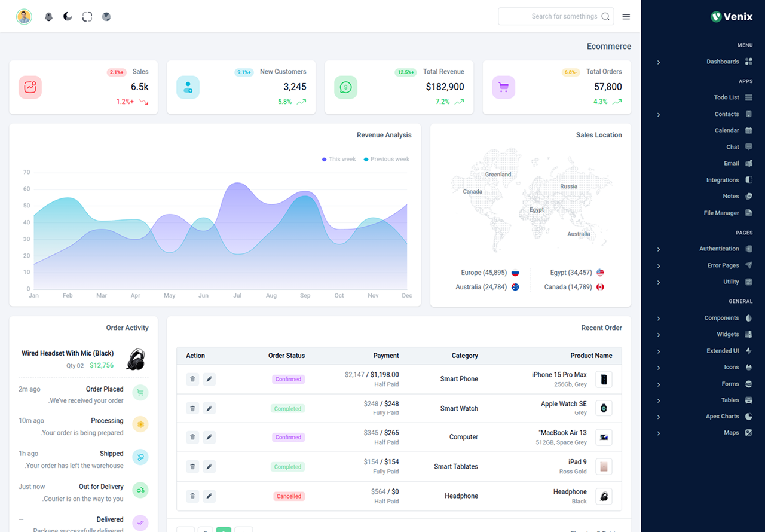765x532 pixels.
Task: Edit the Apple Watch SE order
Action: click(x=209, y=408)
